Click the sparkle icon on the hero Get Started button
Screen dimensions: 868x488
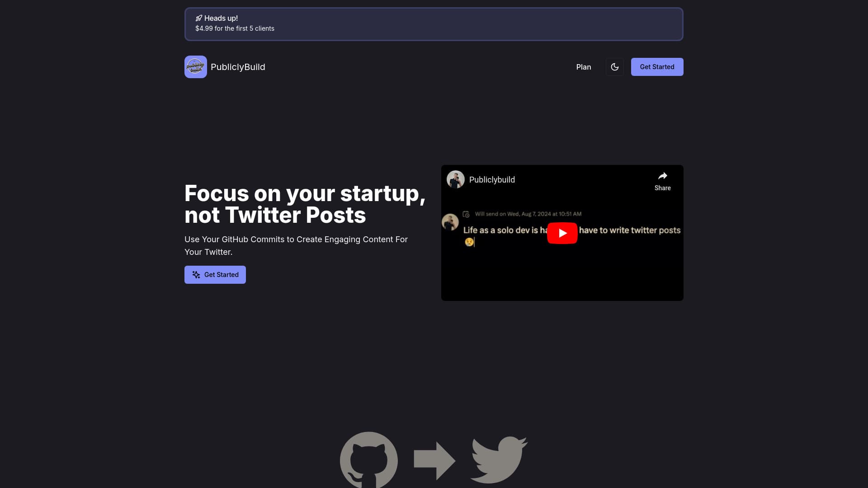196,274
